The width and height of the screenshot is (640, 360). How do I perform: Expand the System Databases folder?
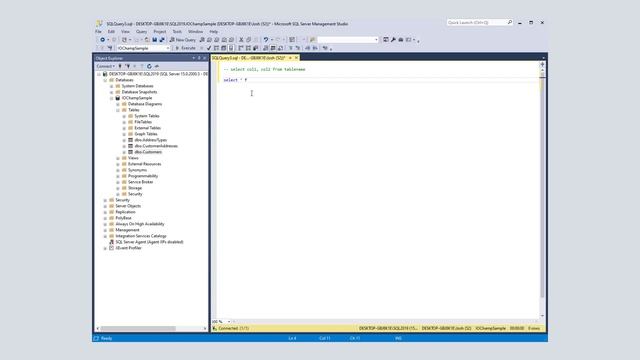tap(111, 86)
